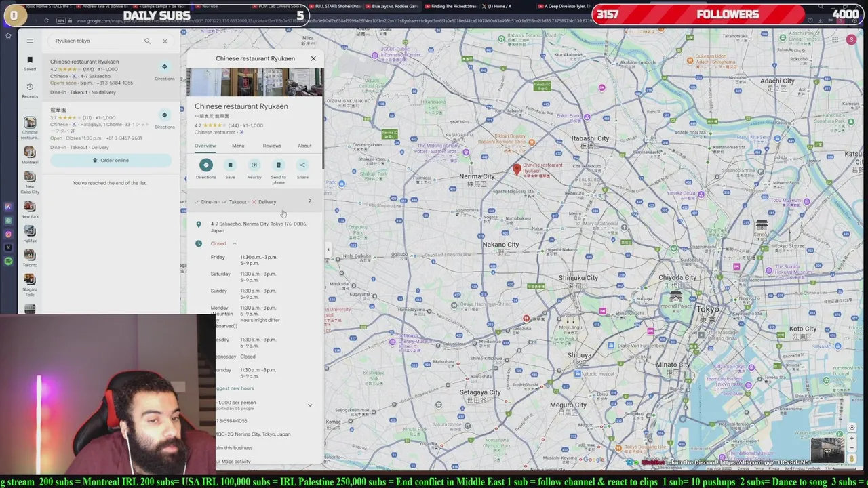Click the Nakano City label

coord(500,245)
